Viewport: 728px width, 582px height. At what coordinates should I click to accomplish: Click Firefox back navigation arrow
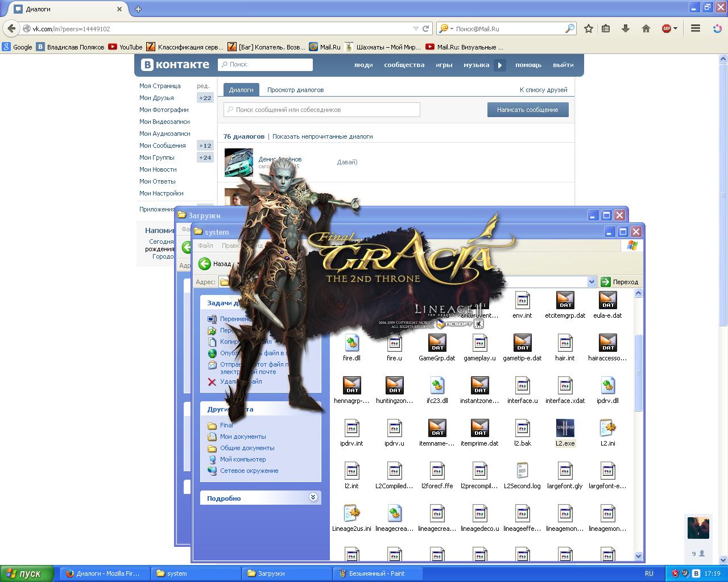click(11, 28)
